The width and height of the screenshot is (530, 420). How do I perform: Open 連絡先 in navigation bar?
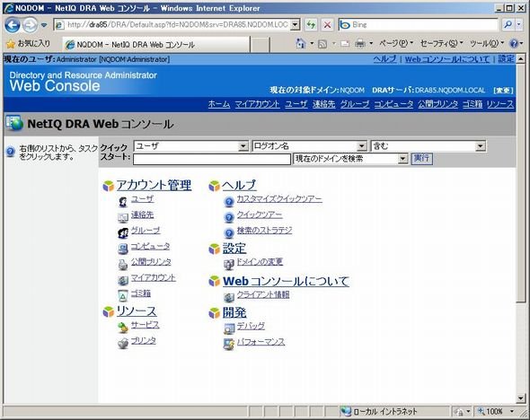[323, 104]
